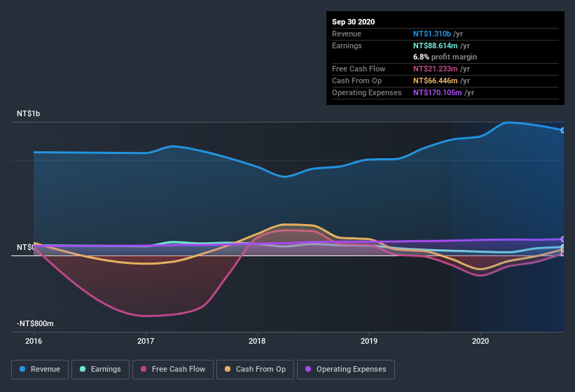This screenshot has height=392, width=575.
Task: Click the NT$66.446m cash from op value
Action: [436, 80]
